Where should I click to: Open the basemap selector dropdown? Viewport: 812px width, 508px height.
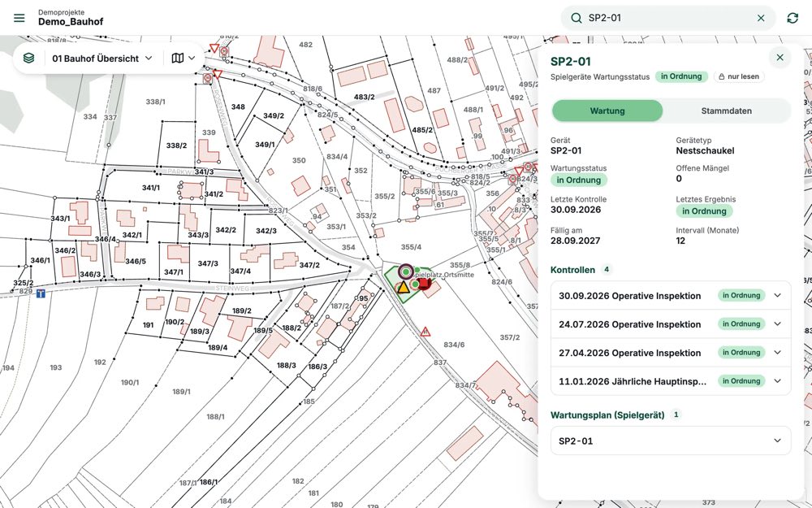click(x=183, y=59)
